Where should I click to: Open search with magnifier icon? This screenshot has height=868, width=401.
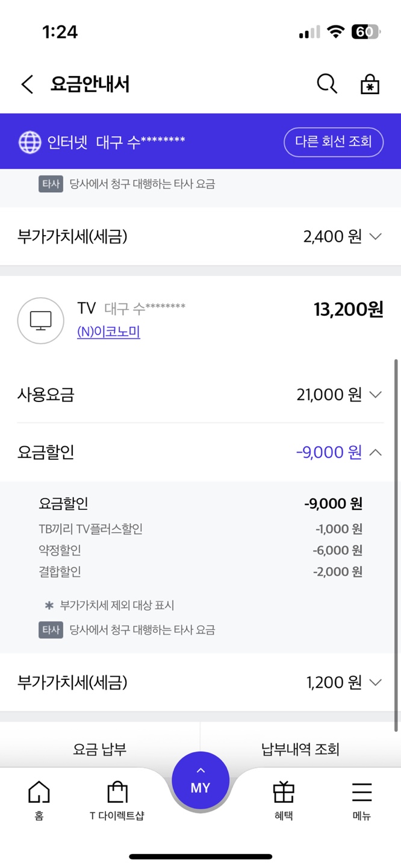tap(326, 84)
